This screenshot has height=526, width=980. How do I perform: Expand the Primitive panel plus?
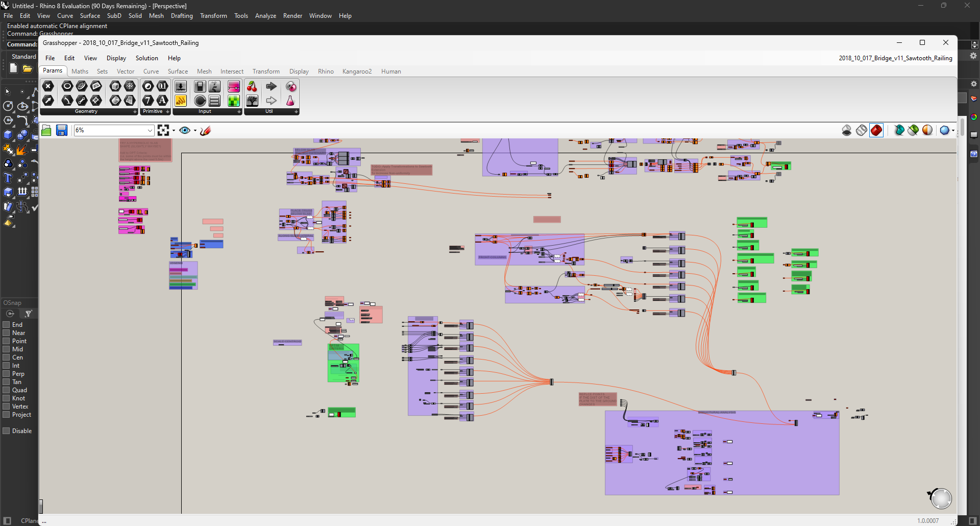tap(167, 111)
